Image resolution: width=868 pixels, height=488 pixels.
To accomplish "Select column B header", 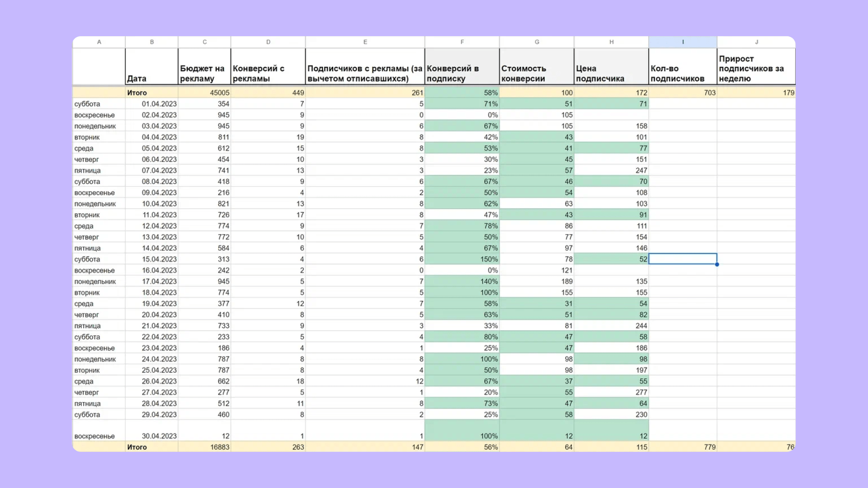I will (x=152, y=42).
